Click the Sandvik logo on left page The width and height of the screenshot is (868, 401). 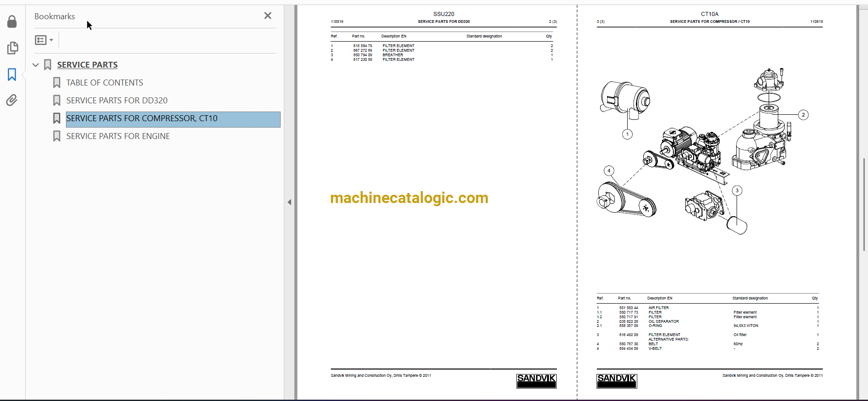[536, 381]
